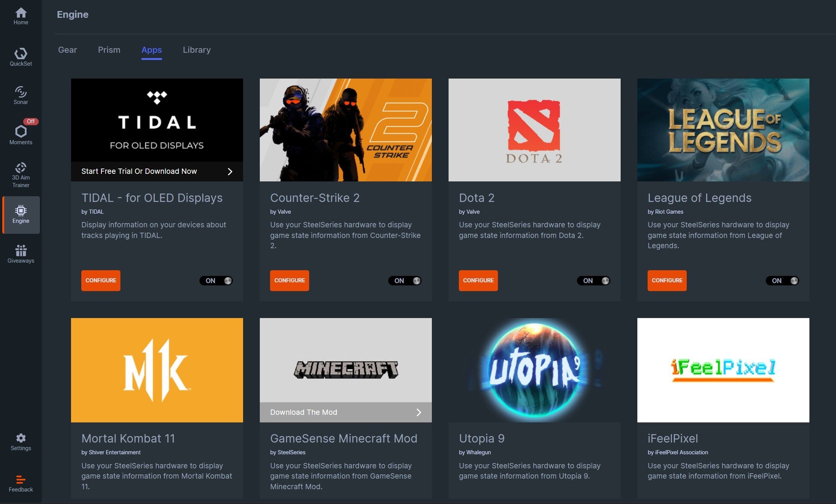
Task: Click Download The Mod arrow
Action: click(x=419, y=412)
